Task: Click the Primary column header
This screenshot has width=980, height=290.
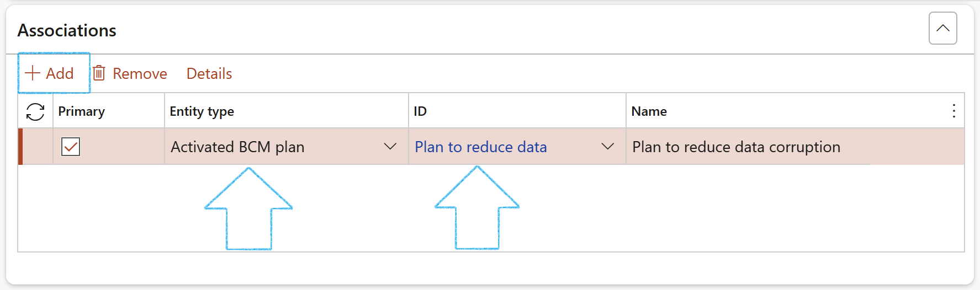Action: pos(82,111)
